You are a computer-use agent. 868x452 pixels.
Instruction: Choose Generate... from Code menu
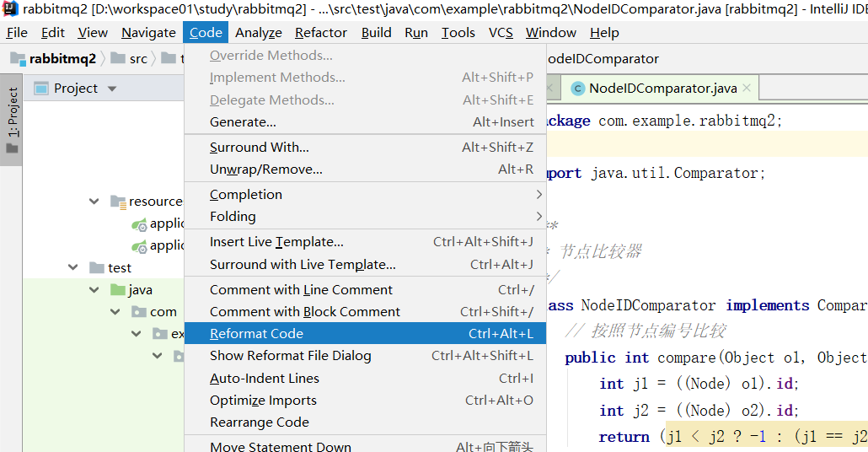[366, 122]
